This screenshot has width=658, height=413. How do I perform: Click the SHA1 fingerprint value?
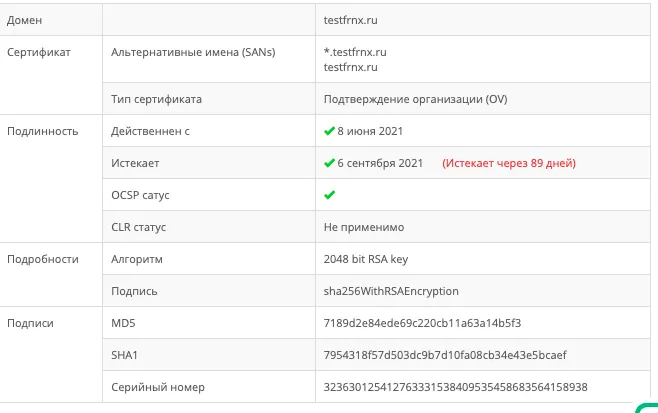pyautogui.click(x=446, y=355)
